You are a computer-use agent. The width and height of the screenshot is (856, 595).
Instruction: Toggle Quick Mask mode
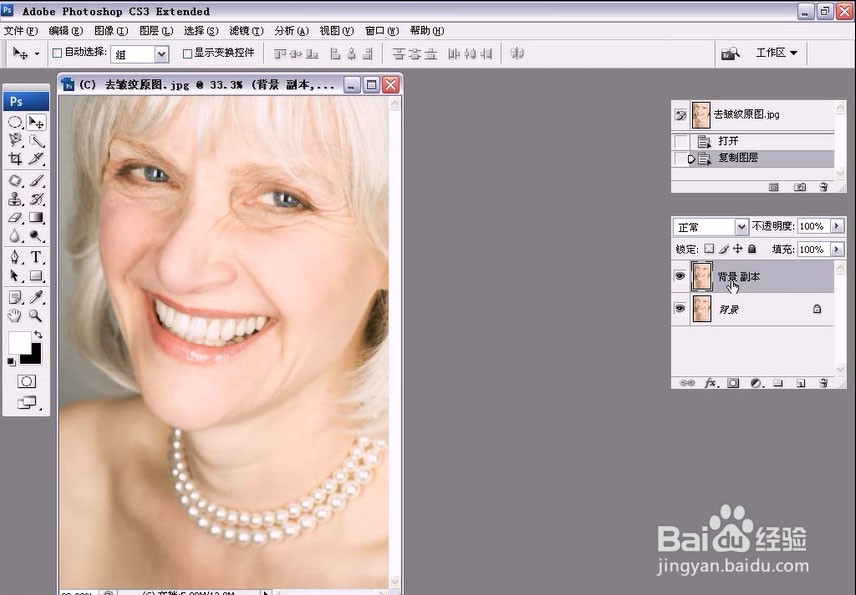[26, 381]
